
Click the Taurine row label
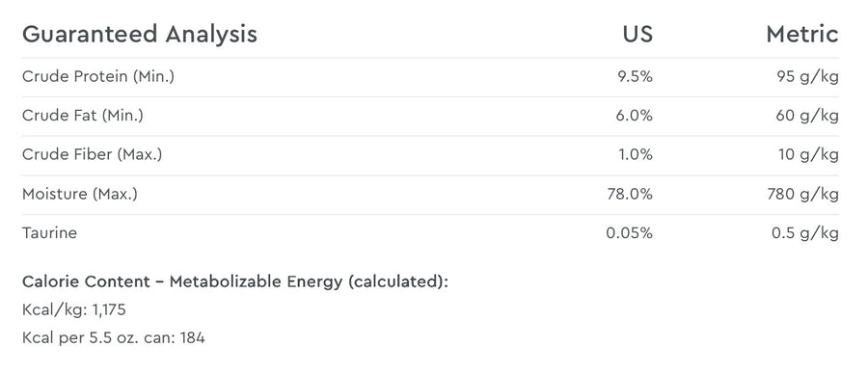pos(49,233)
